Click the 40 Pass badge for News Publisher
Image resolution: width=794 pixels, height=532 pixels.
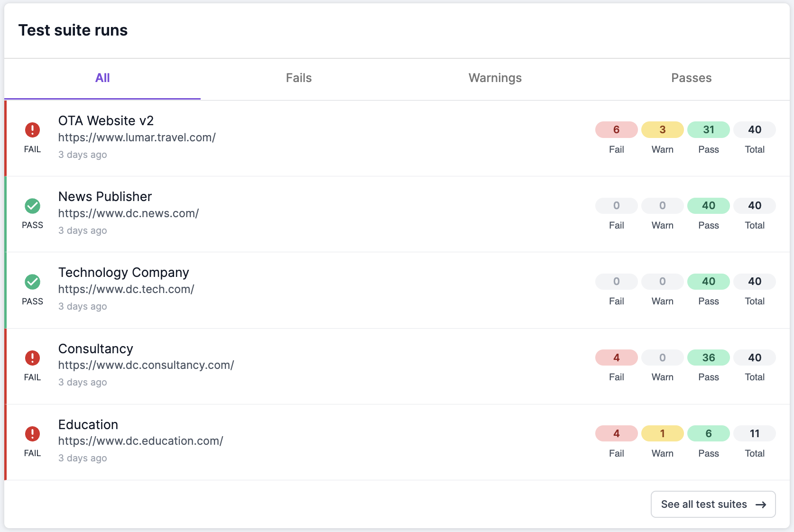[709, 206]
